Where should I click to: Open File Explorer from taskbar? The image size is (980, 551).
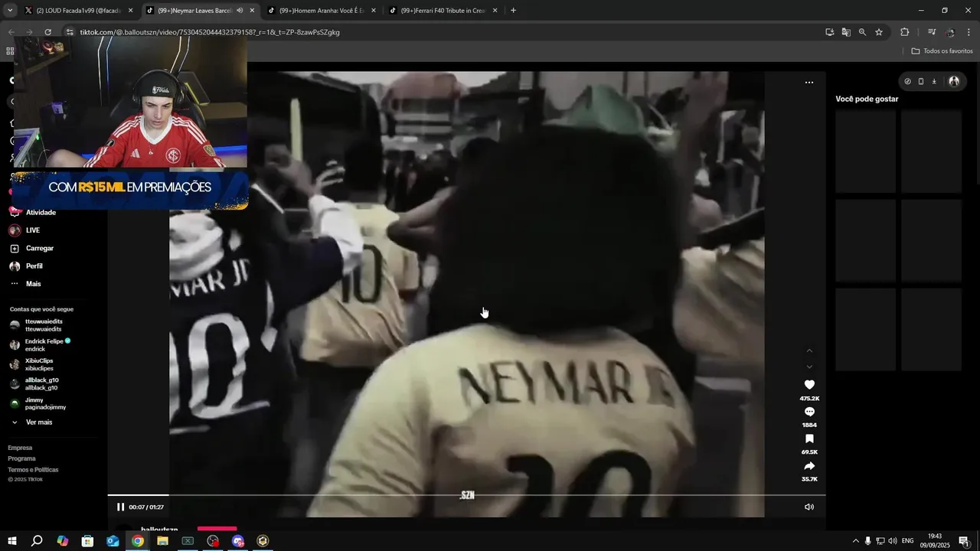click(x=162, y=541)
